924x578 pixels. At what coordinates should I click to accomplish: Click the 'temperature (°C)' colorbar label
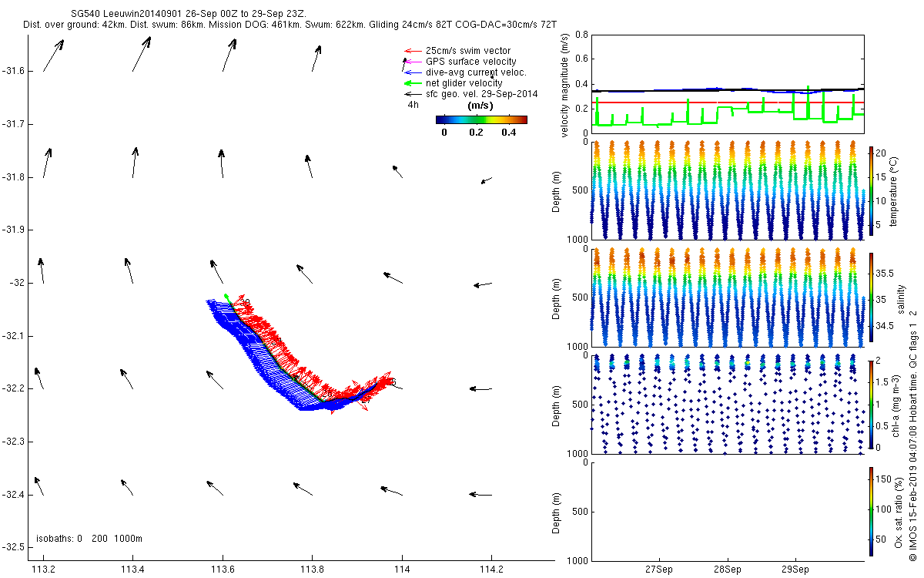tap(893, 190)
